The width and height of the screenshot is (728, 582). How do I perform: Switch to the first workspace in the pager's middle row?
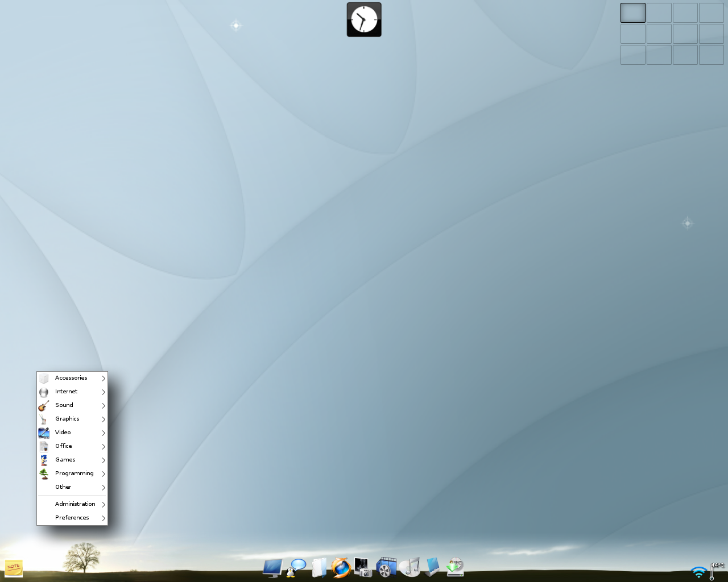(x=633, y=34)
